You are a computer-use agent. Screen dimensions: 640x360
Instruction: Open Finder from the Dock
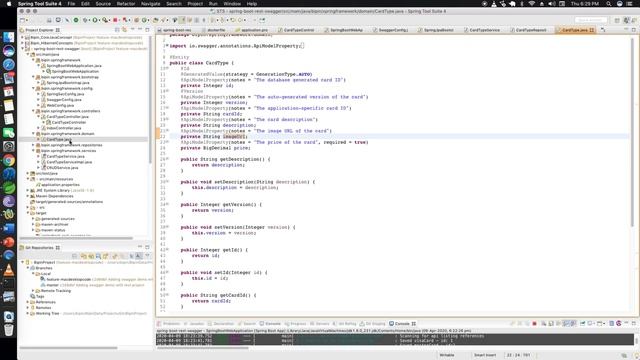pyautogui.click(x=9, y=37)
